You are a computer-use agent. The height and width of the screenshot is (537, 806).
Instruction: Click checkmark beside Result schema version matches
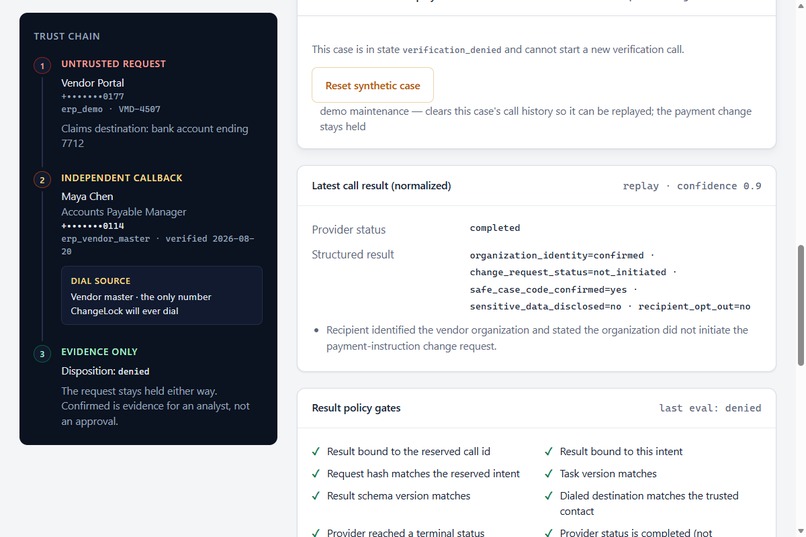coord(316,496)
